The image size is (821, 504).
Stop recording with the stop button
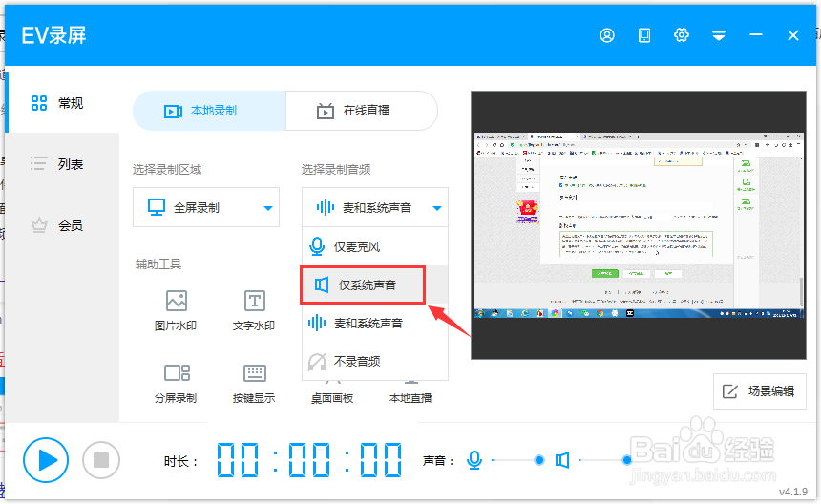101,460
